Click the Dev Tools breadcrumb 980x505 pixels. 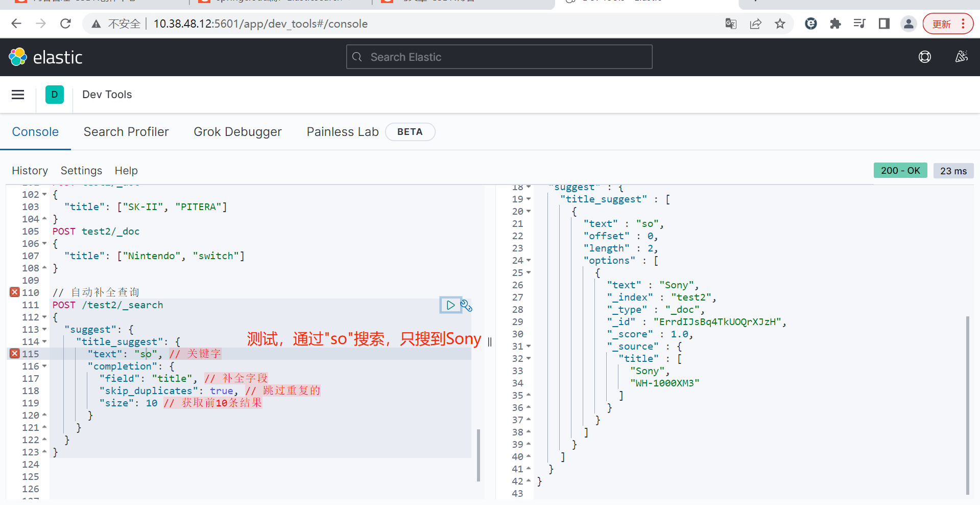tap(107, 95)
